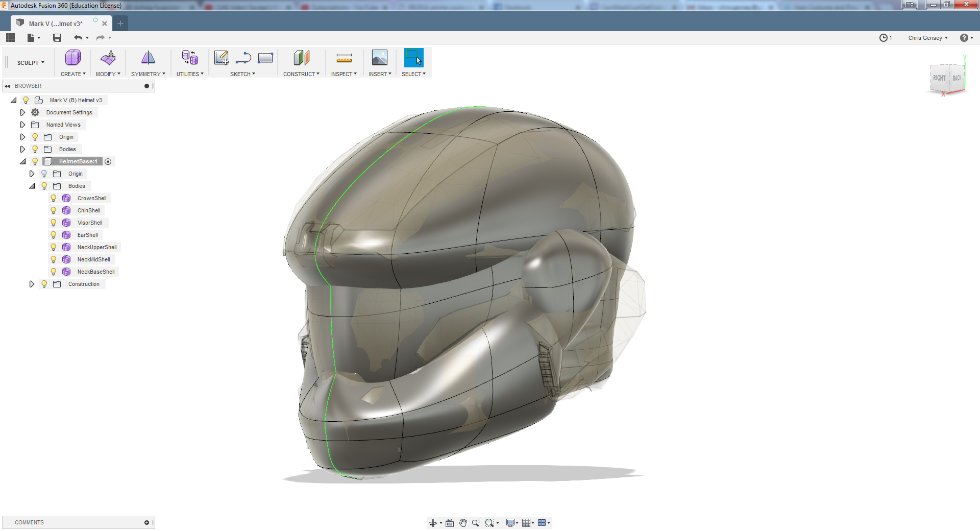980x531 pixels.
Task: Expand the Comments panel
Action: (x=146, y=522)
